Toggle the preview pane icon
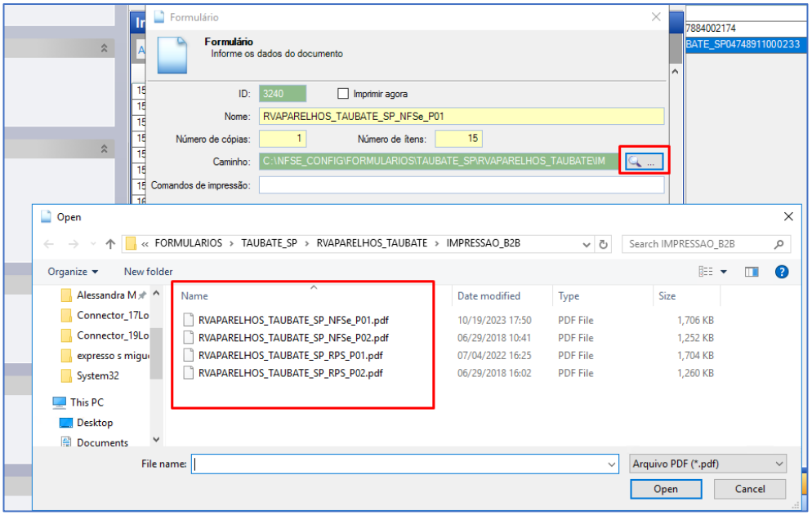 [752, 272]
